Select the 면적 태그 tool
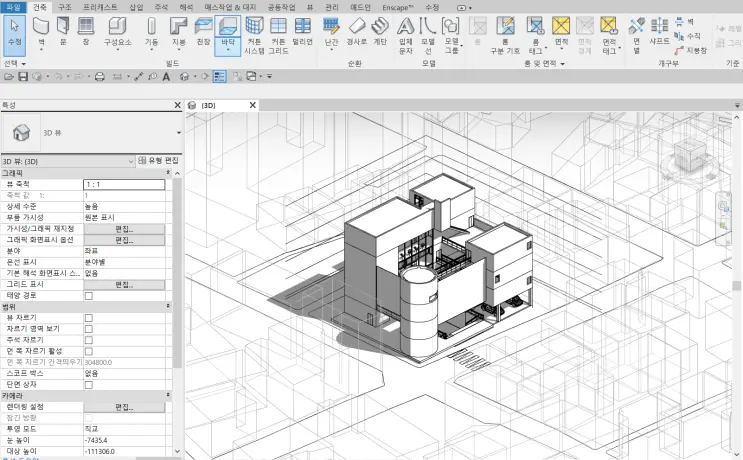The width and height of the screenshot is (743, 460). point(609,36)
